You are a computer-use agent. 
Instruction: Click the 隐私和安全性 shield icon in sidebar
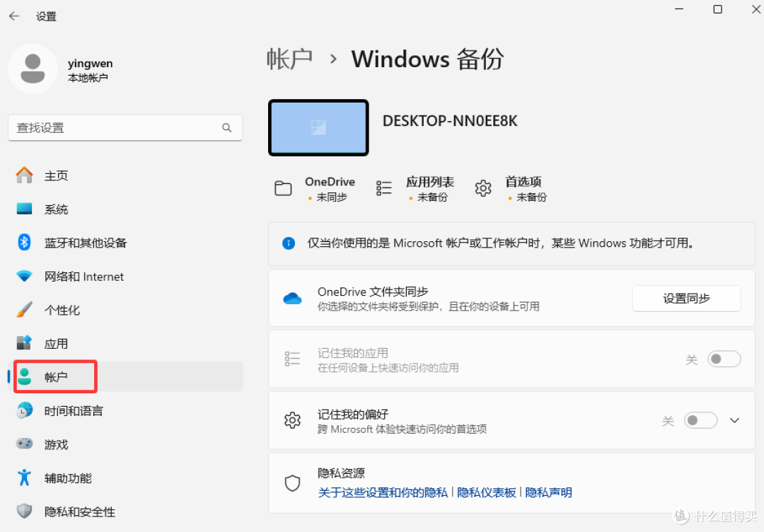click(24, 511)
